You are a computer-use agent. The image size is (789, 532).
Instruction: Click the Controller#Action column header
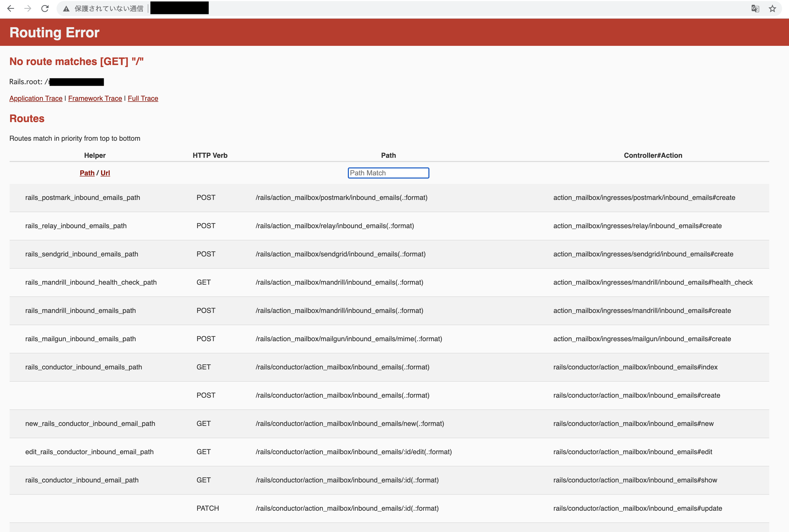(x=652, y=155)
